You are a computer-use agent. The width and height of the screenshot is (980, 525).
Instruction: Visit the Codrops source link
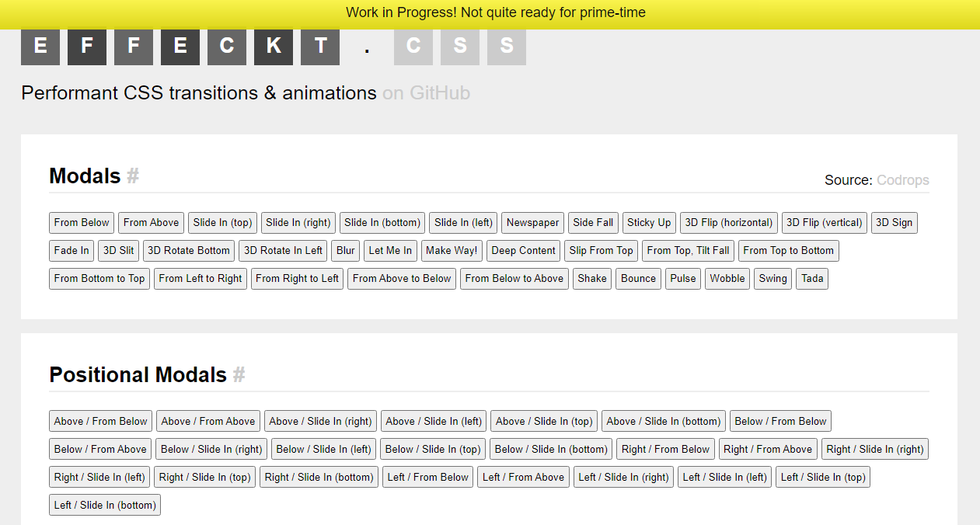pos(903,180)
